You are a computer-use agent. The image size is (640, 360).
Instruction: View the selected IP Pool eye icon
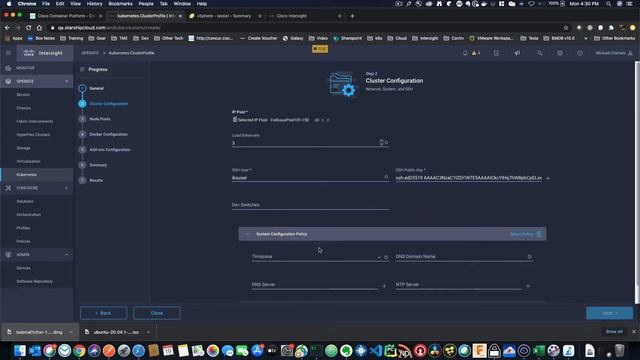coord(317,120)
